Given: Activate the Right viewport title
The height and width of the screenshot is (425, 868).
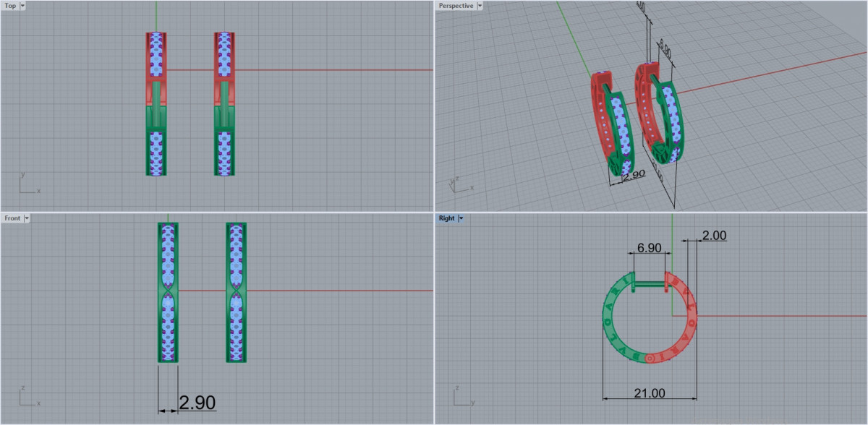Looking at the screenshot, I should pos(446,218).
